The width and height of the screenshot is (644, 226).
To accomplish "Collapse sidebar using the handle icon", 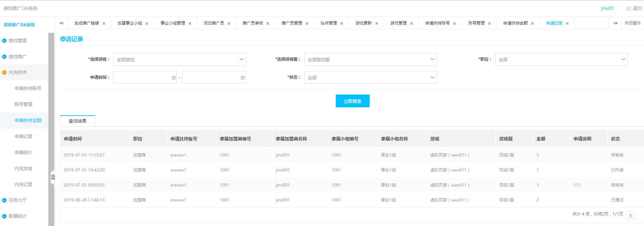I will click(x=53, y=177).
